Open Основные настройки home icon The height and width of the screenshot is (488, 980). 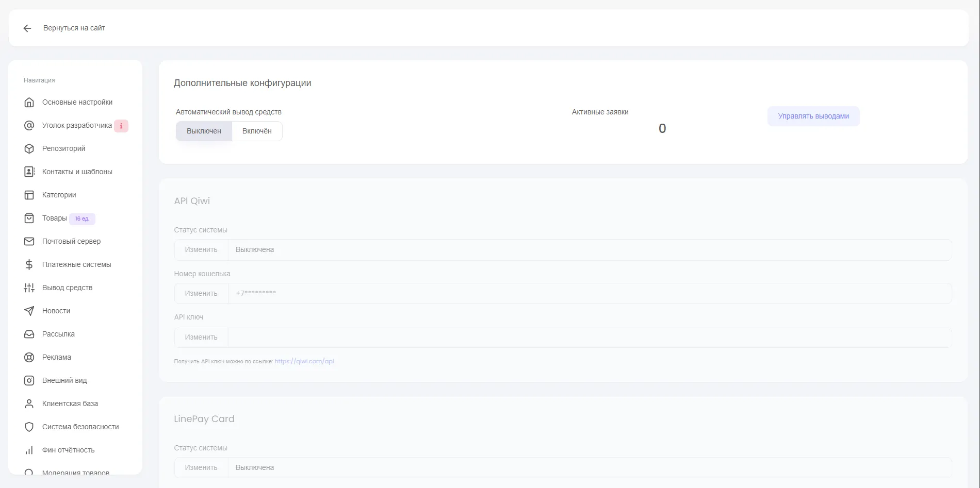coord(29,102)
